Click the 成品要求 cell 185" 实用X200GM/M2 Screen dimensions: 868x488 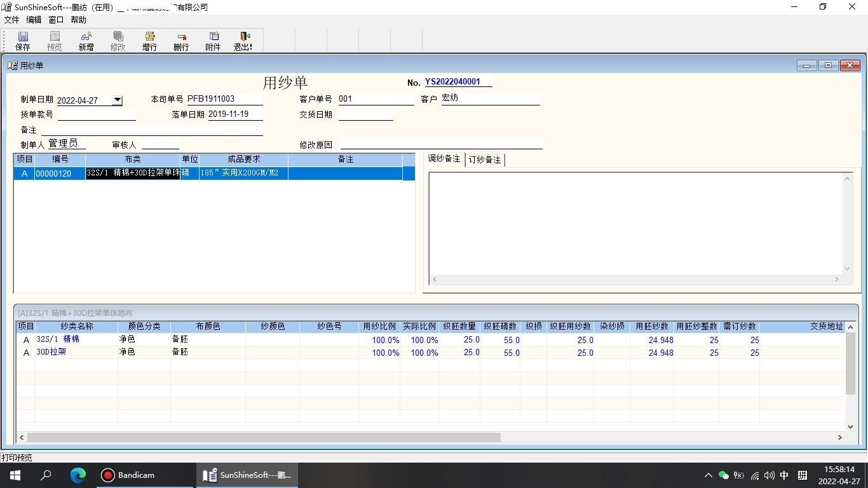coord(244,173)
